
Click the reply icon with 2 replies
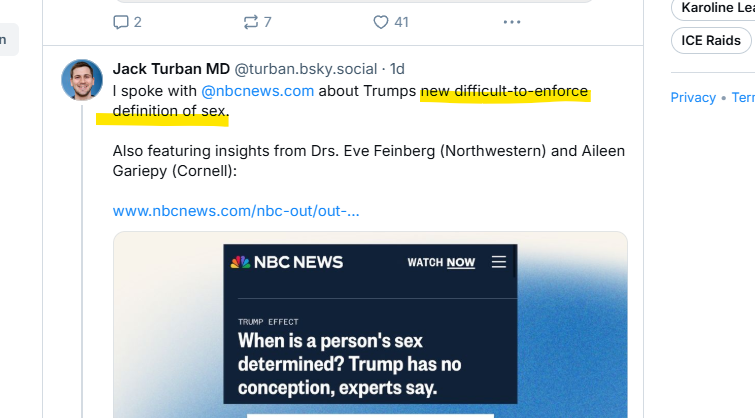pos(120,22)
